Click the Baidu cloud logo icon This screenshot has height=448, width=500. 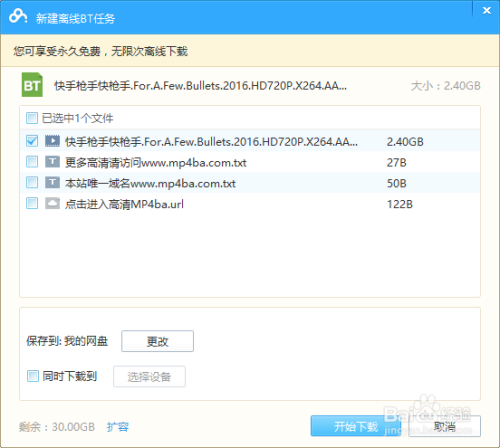[18, 16]
